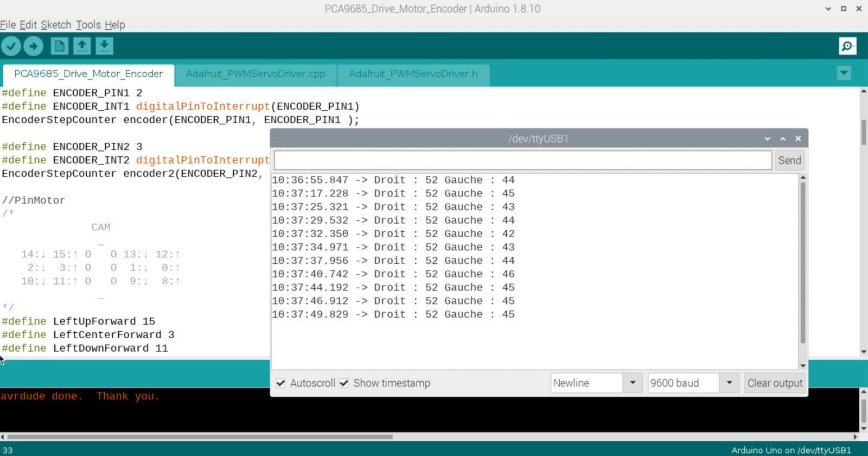Disable the Autoscroll checkbox
The width and height of the screenshot is (868, 456).
coord(281,383)
